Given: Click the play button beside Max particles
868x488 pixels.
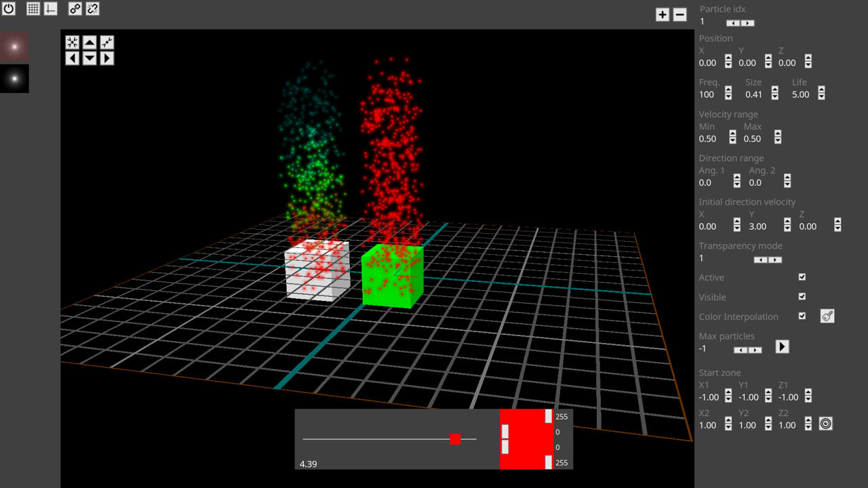Looking at the screenshot, I should tap(782, 347).
